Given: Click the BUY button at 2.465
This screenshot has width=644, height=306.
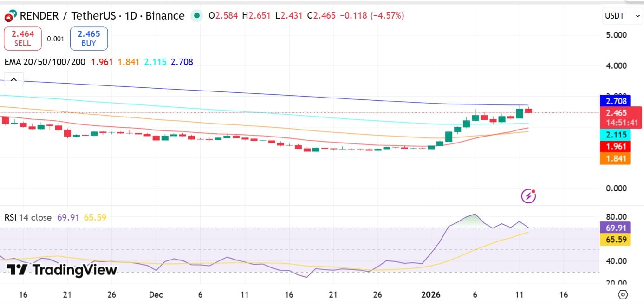Looking at the screenshot, I should coord(89,39).
